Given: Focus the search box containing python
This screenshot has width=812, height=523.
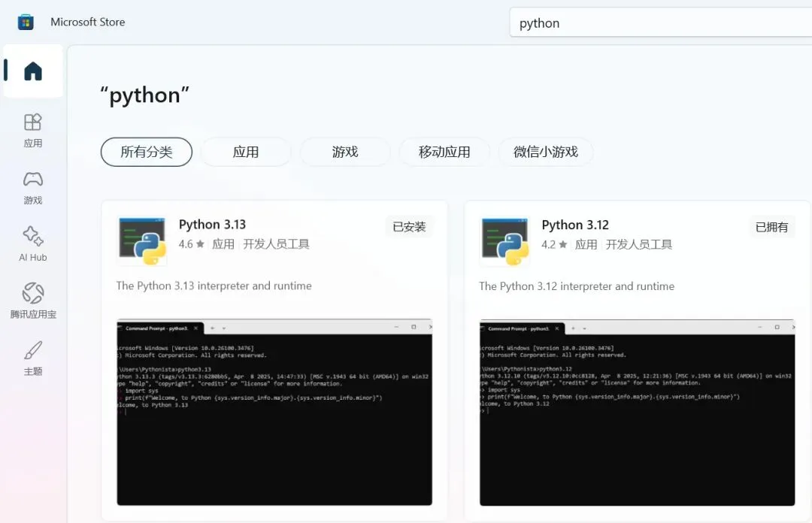Looking at the screenshot, I should (661, 23).
